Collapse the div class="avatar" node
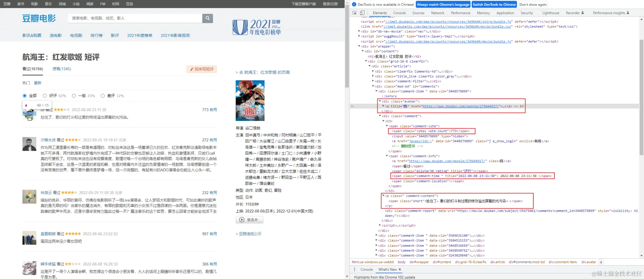This screenshot has height=279, width=644. coord(380,101)
